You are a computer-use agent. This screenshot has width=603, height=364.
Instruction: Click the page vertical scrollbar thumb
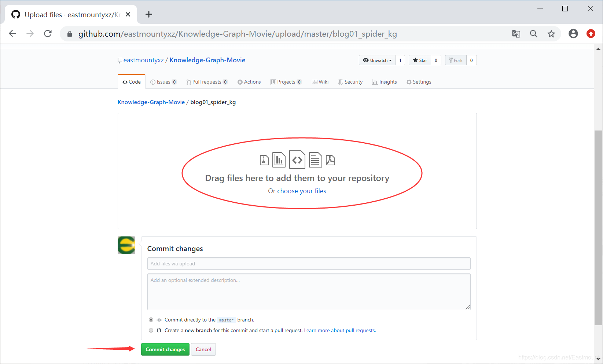tap(598, 228)
